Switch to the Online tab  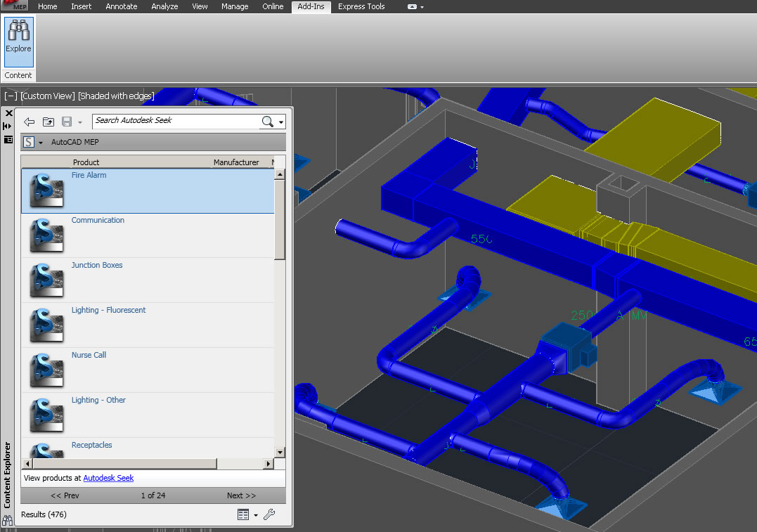coord(273,6)
